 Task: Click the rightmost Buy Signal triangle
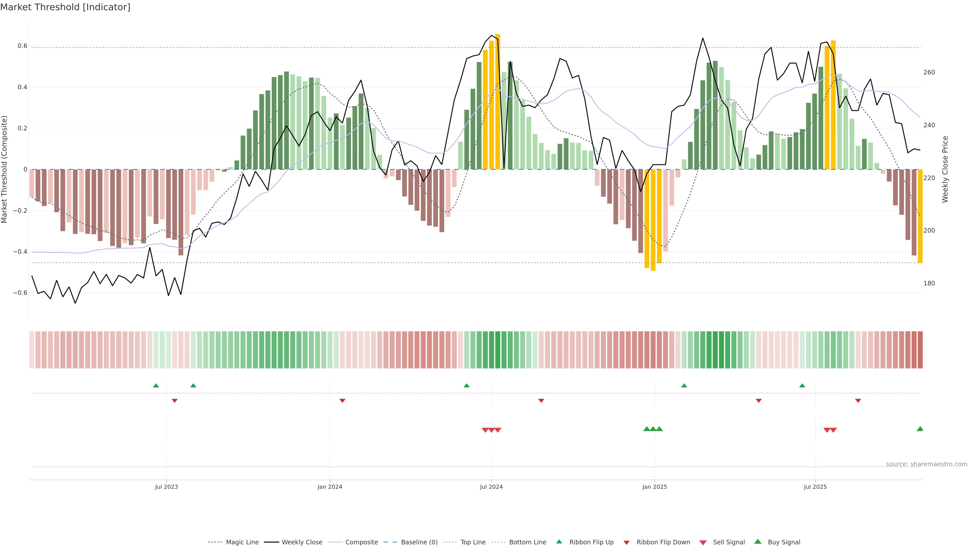point(920,429)
